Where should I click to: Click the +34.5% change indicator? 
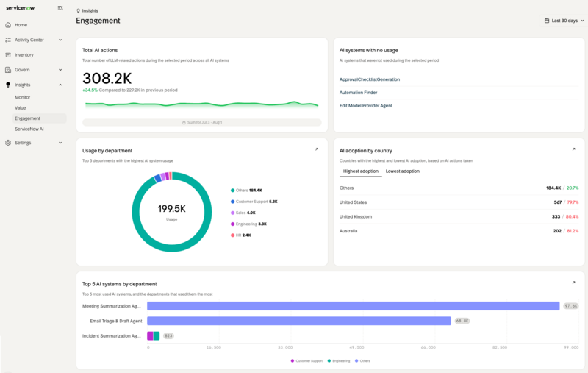(90, 90)
